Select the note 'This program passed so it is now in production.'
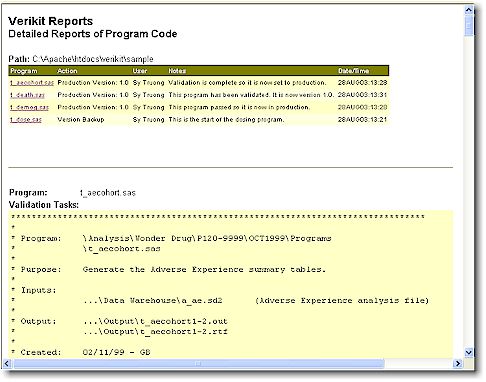Image resolution: width=486 pixels, height=382 pixels. (239, 107)
